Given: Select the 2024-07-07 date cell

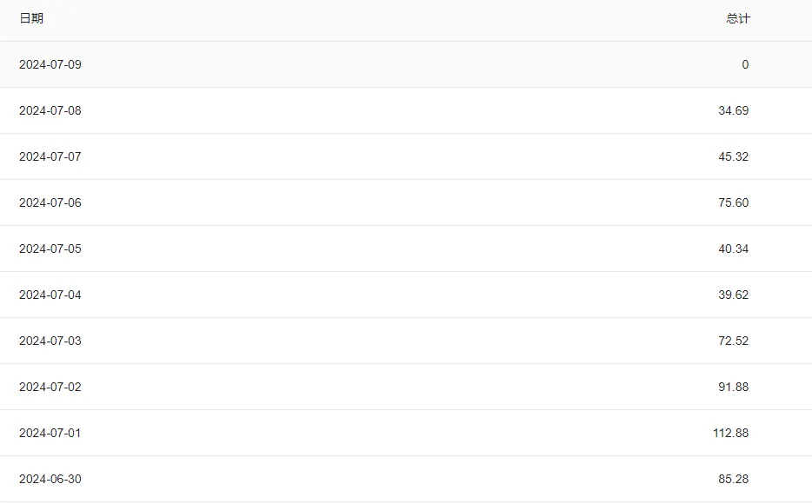Looking at the screenshot, I should click(50, 156).
